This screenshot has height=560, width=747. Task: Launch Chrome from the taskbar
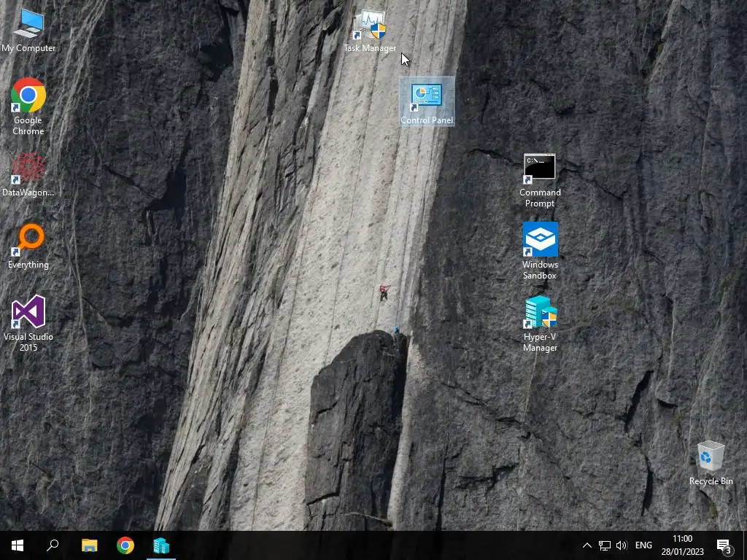pyautogui.click(x=125, y=545)
